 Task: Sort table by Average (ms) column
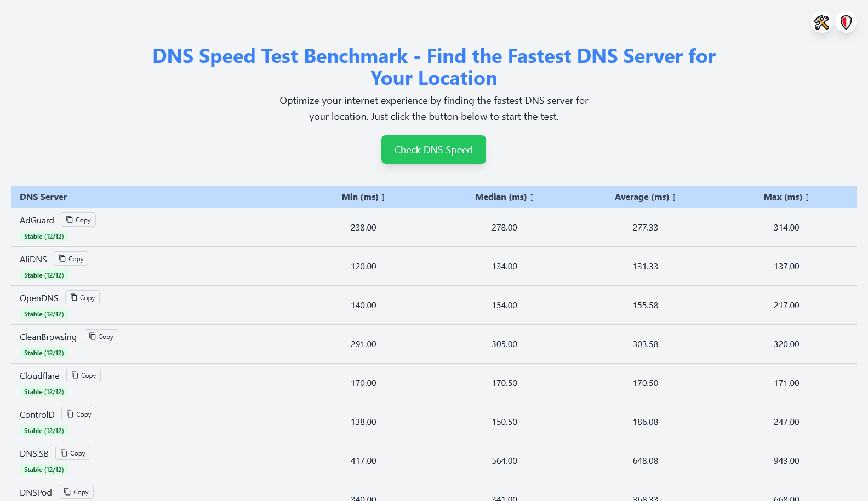coord(646,197)
